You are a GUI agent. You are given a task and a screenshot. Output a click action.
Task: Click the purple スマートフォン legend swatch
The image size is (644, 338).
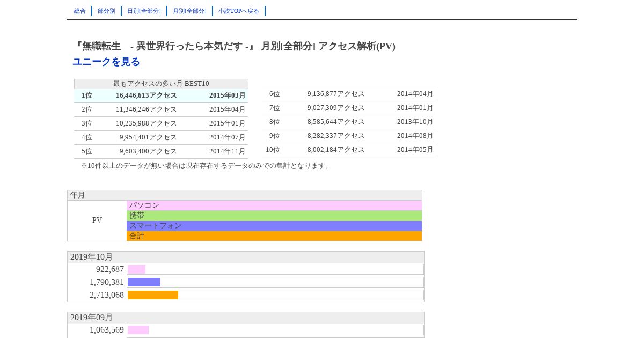click(x=274, y=226)
